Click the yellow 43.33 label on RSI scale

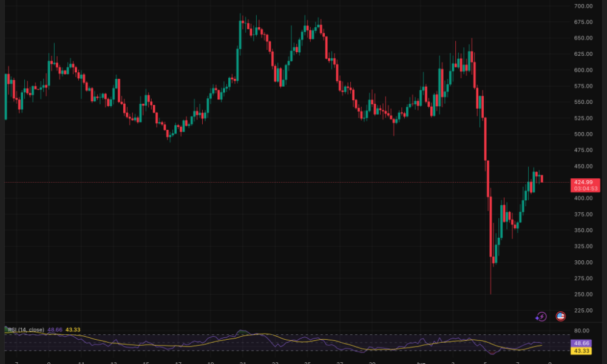582,351
